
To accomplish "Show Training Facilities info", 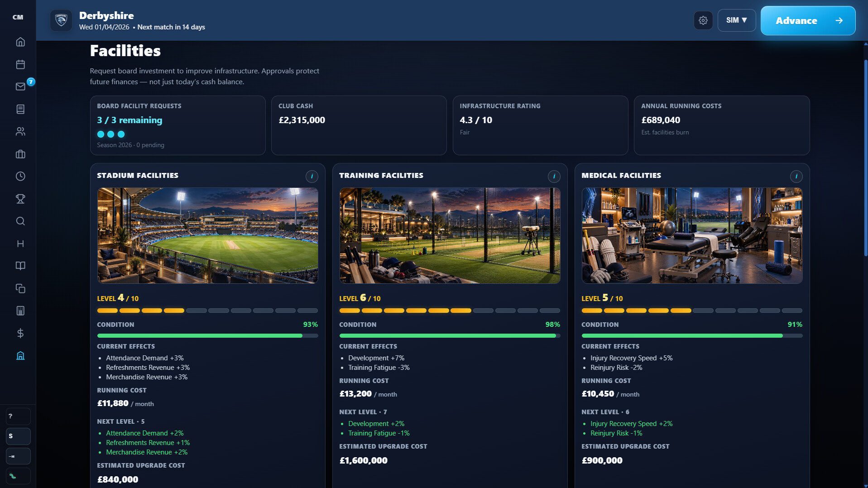I will pos(554,176).
